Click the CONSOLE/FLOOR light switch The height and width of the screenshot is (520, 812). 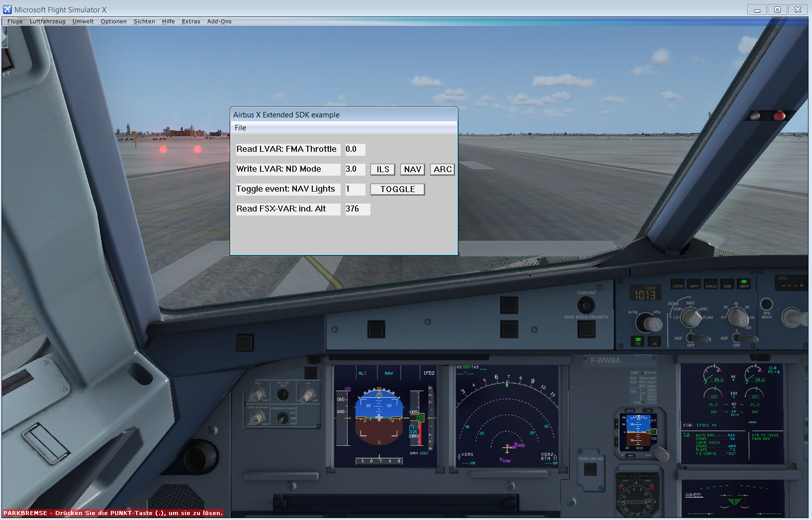(x=282, y=419)
